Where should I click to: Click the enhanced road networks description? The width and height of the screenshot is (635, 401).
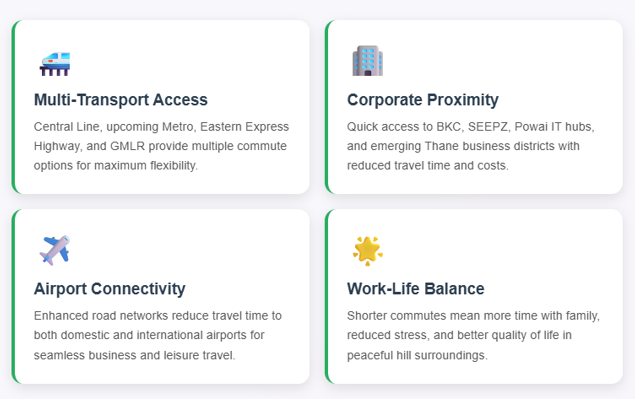[158, 335]
